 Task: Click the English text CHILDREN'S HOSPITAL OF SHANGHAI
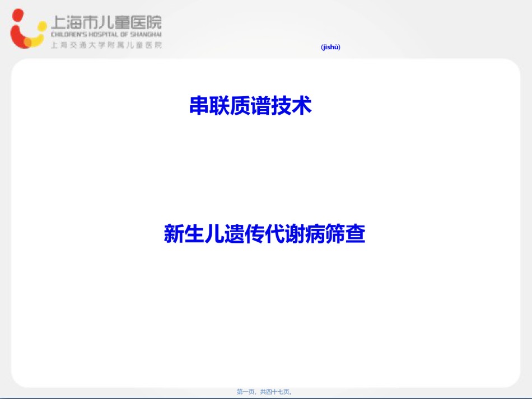point(106,35)
